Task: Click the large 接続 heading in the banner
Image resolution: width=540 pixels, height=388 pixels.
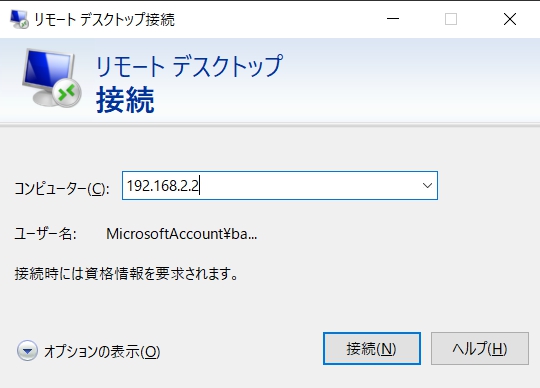Action: (125, 100)
